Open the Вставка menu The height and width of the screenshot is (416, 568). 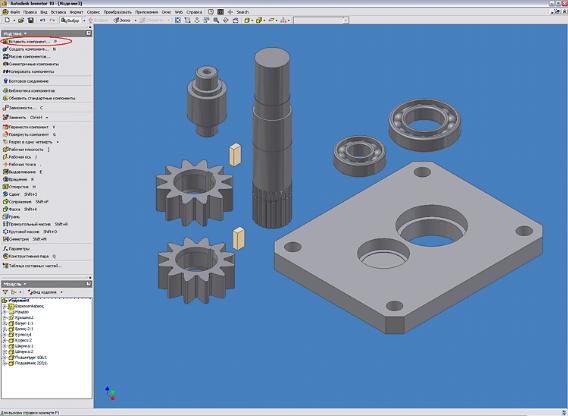(58, 12)
